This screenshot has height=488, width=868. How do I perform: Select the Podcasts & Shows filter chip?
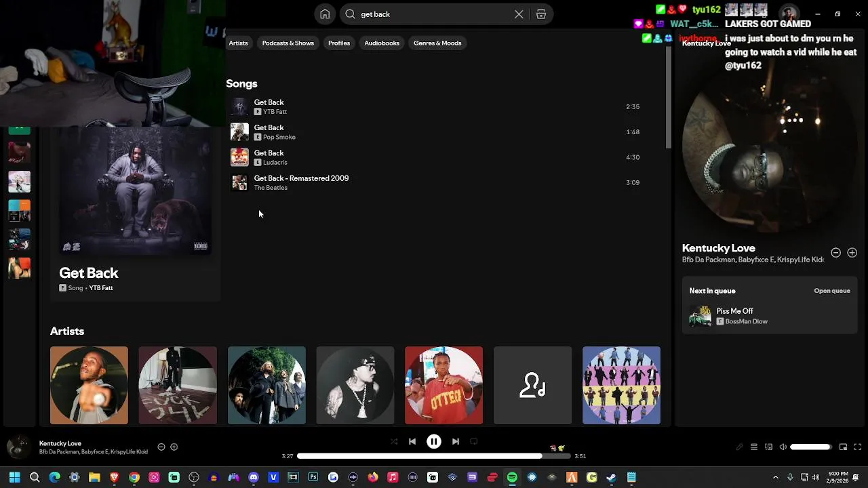(288, 43)
